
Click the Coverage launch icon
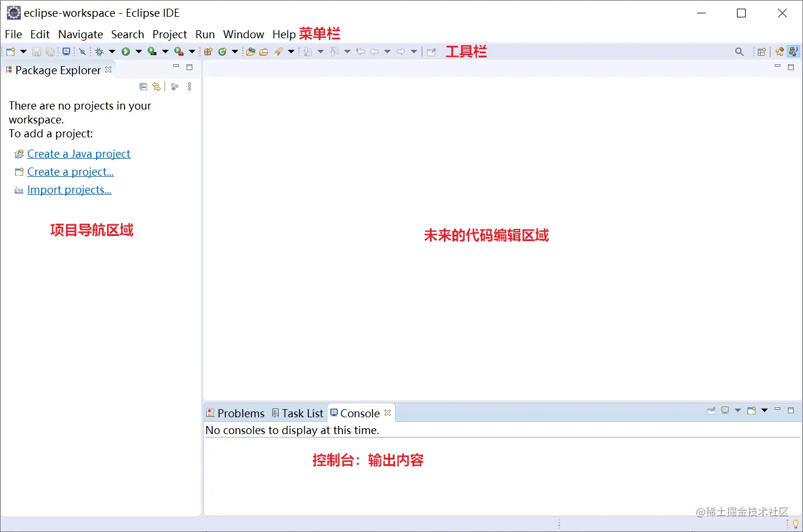coord(152,52)
